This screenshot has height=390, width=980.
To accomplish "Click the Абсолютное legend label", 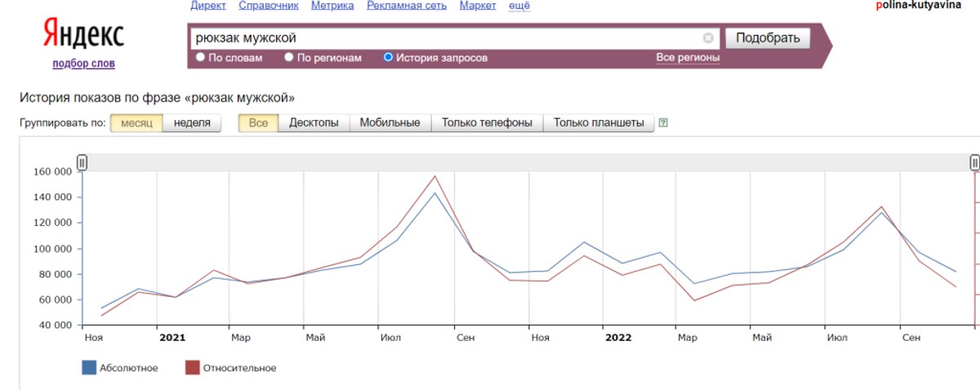I will click(x=128, y=368).
